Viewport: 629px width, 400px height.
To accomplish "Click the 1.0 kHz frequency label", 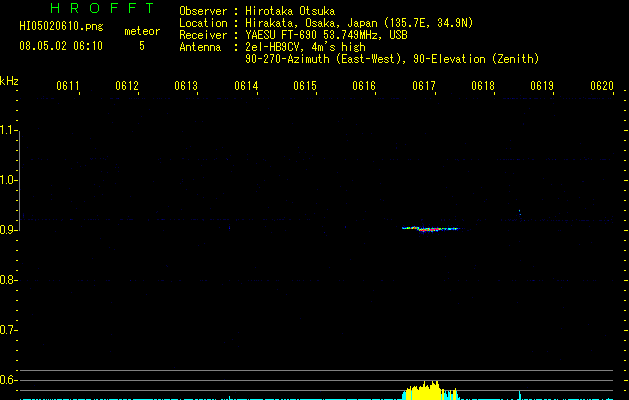I will pos(8,180).
